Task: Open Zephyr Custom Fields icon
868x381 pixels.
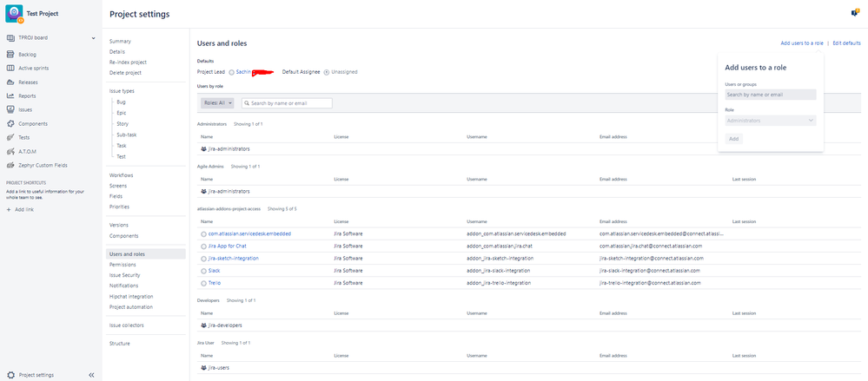Action: tap(10, 166)
